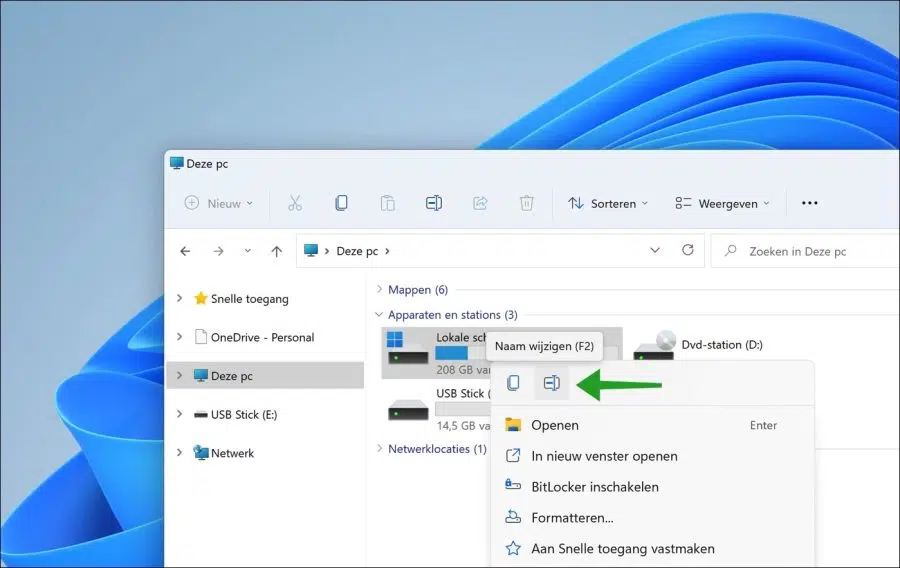Click the Rename icon in the toolbar
This screenshot has height=568, width=900.
(x=434, y=203)
